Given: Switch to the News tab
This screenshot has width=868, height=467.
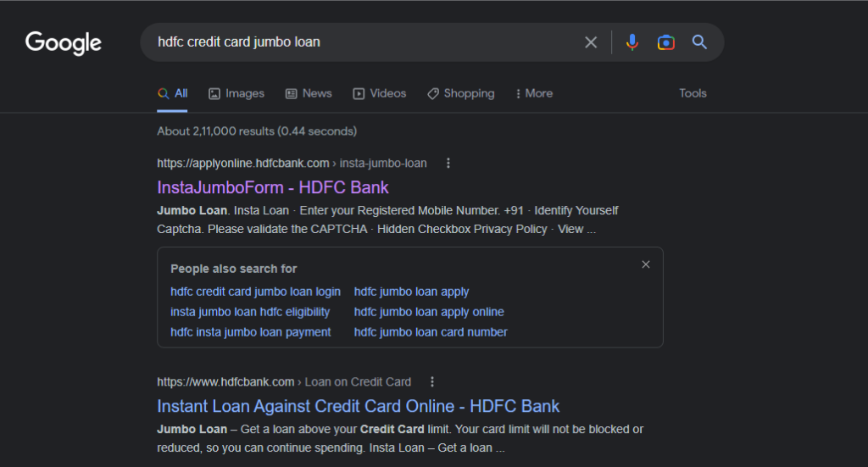Looking at the screenshot, I should click(309, 93).
